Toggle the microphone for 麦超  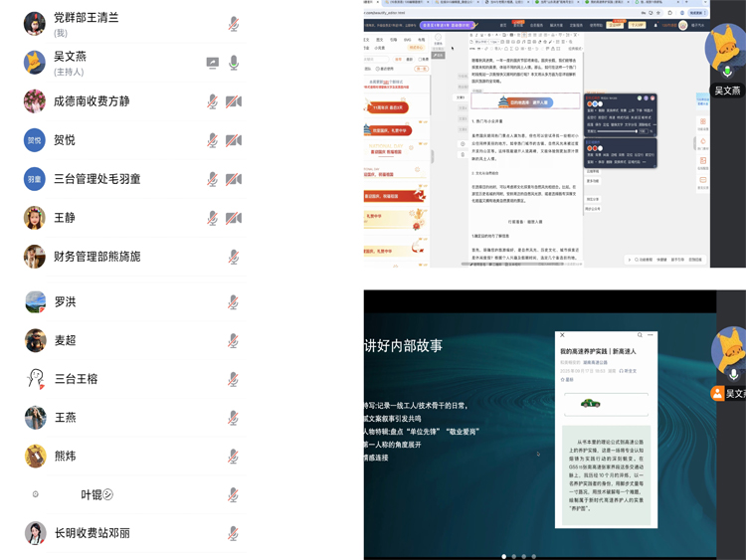234,340
